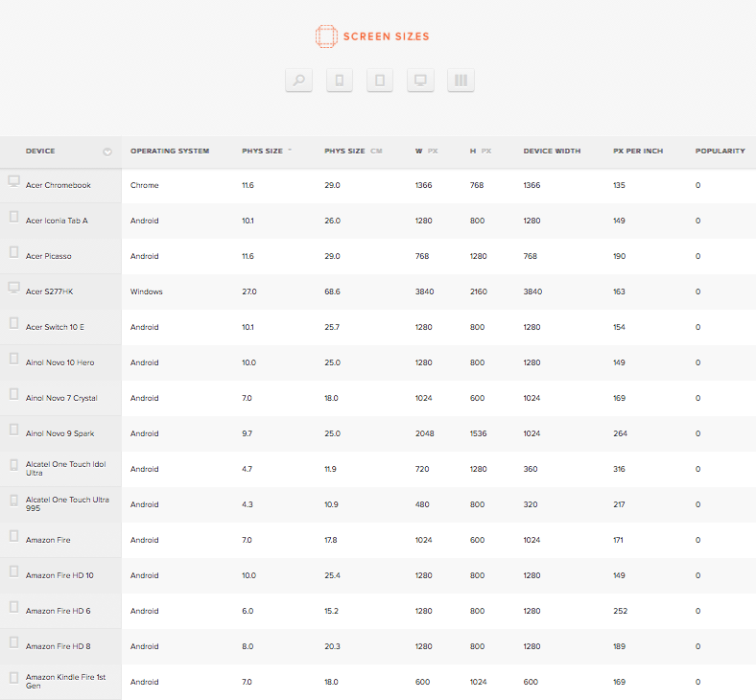This screenshot has width=756, height=700.
Task: Select the Acer Iconia Tab A row name
Action: coord(57,221)
